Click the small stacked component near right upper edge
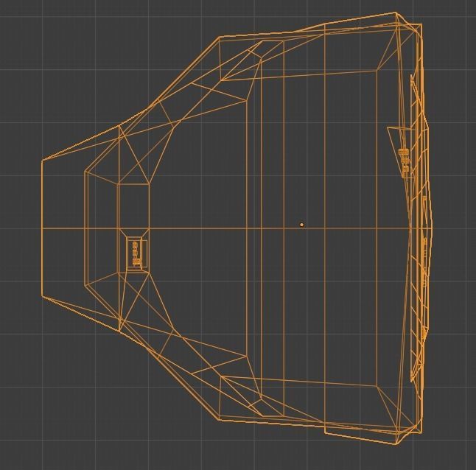The height and width of the screenshot is (470, 476). click(405, 160)
